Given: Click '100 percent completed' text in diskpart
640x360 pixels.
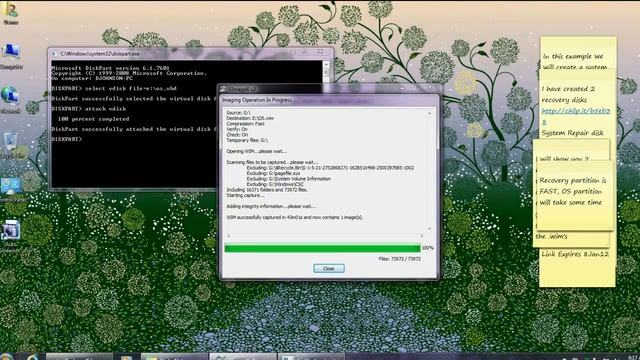Looking at the screenshot, I should 93,119.
